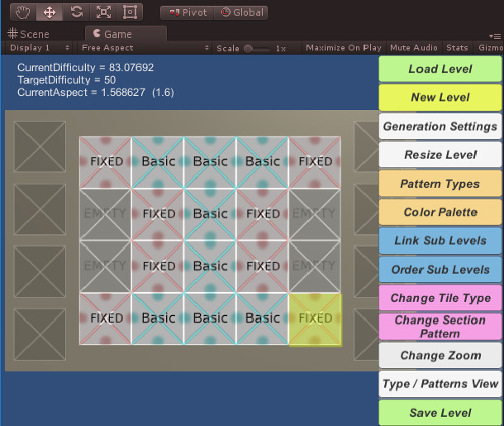Screen dimensions: 504x426
Task: Select the highlighted yellow FIXED tile
Action: 315,319
